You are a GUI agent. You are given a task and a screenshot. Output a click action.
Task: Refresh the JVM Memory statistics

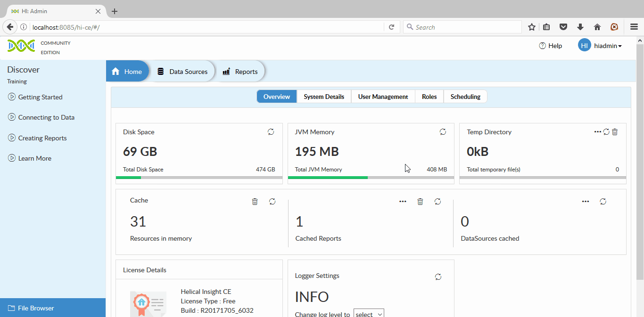point(443,132)
